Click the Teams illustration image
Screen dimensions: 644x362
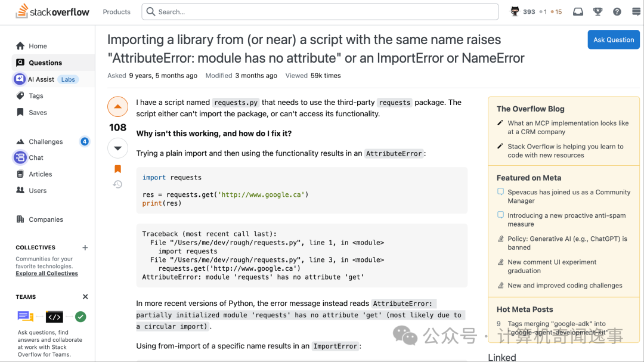click(52, 317)
